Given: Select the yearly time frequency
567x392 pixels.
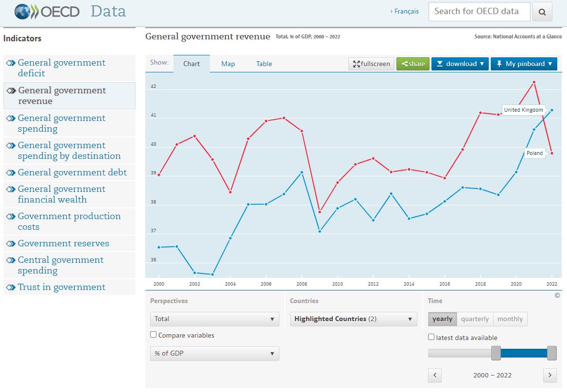Looking at the screenshot, I should (442, 319).
